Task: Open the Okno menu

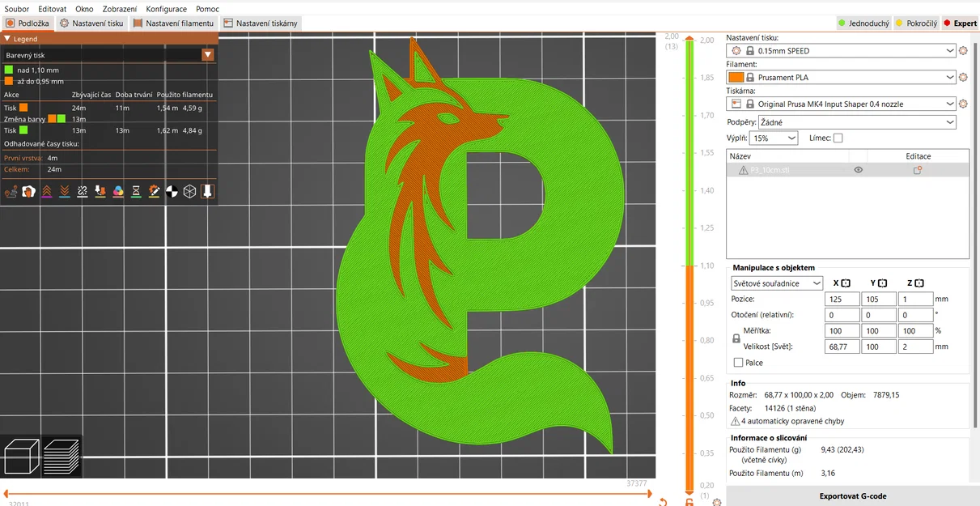Action: pyautogui.click(x=84, y=9)
